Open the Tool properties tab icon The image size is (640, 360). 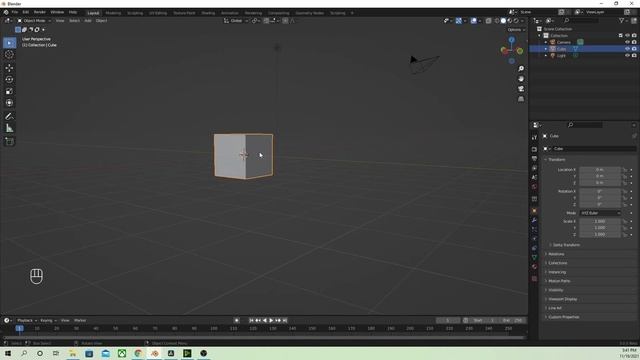coord(534,138)
